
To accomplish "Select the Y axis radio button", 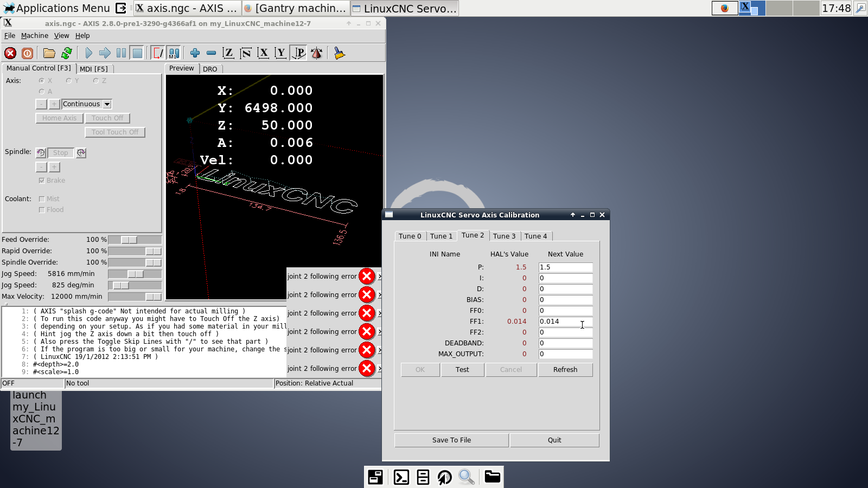I will (69, 81).
